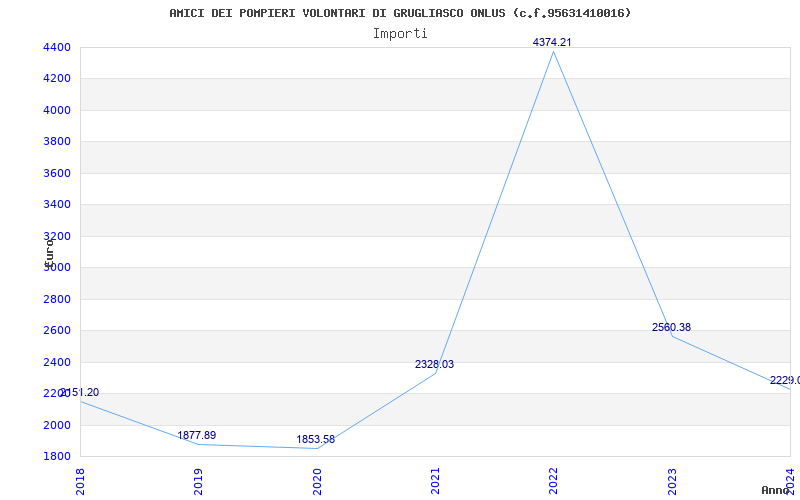Click the 2020 x-axis year label

click(x=316, y=482)
